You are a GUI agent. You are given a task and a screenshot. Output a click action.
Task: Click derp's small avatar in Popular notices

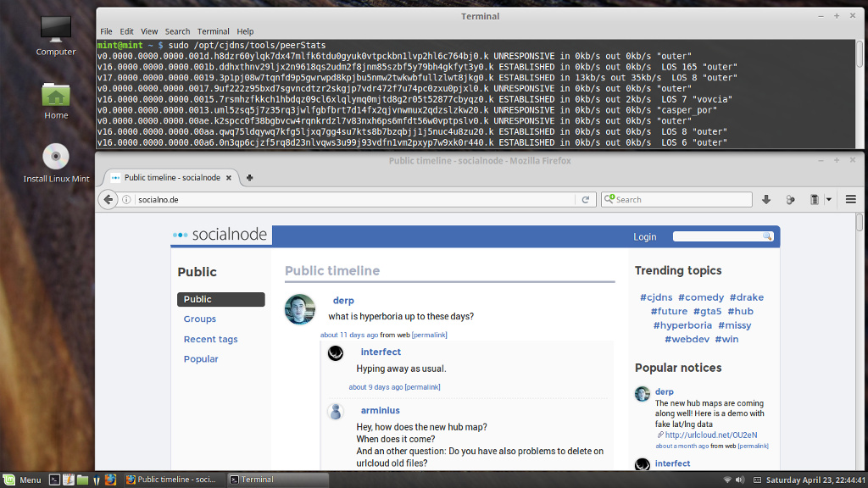click(643, 394)
